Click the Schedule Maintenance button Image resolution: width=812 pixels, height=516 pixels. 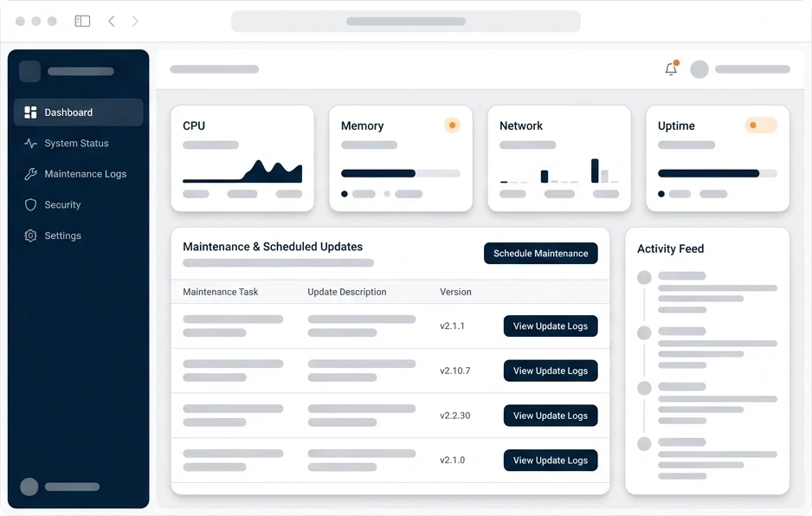[541, 254]
